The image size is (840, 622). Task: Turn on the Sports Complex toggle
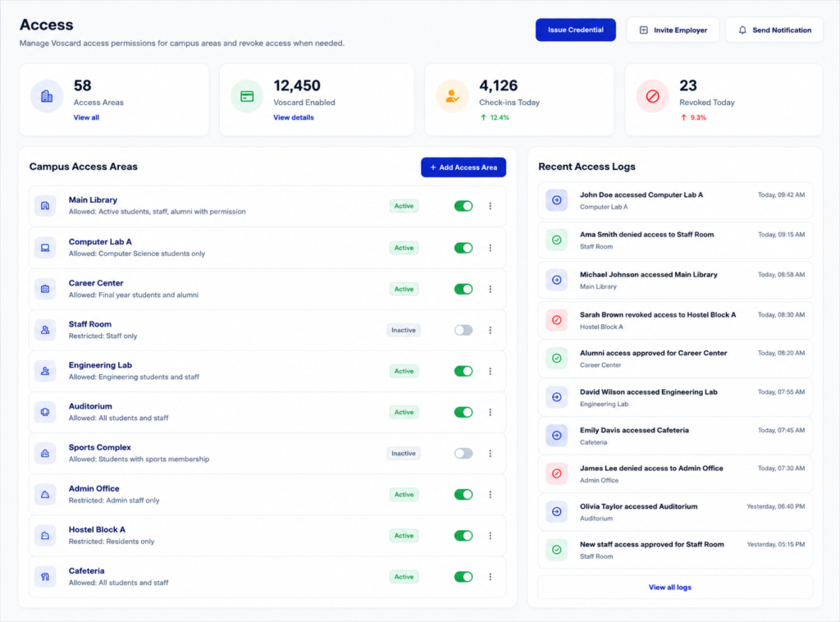pos(463,453)
